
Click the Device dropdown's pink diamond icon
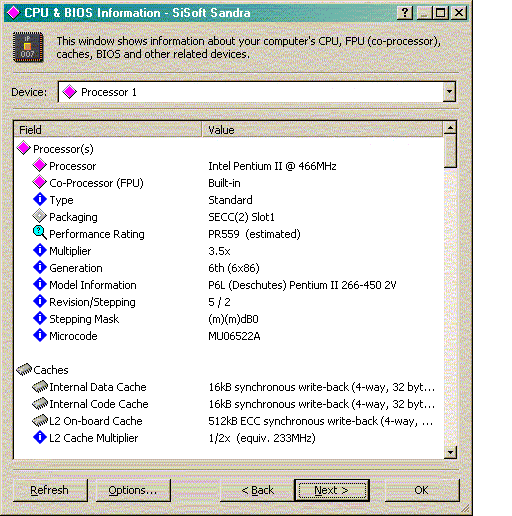coord(70,92)
